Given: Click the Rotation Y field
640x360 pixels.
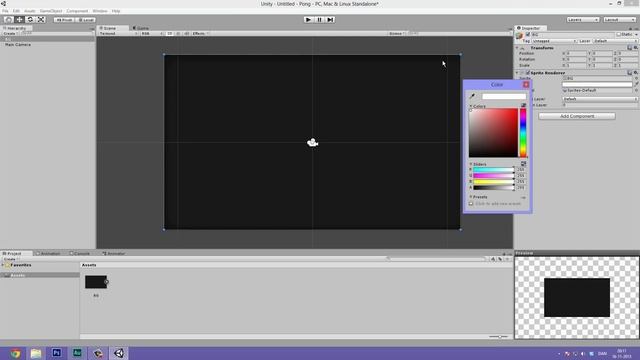Looking at the screenshot, I should pos(602,59).
